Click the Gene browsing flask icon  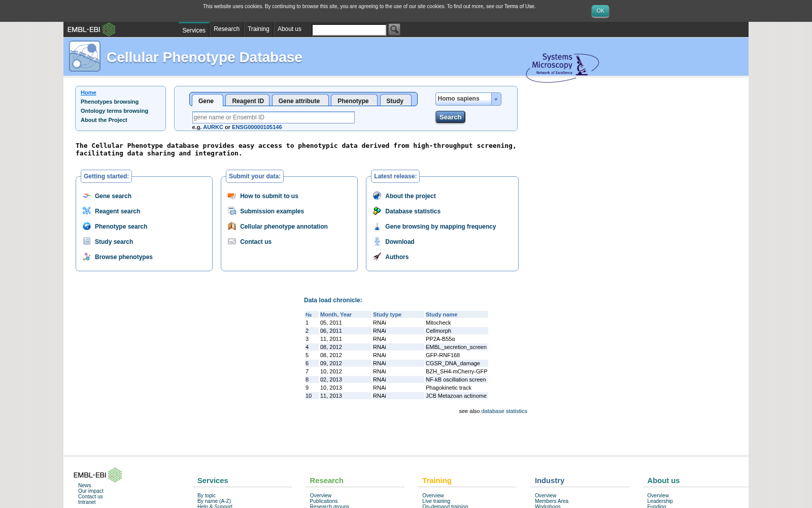click(x=377, y=226)
